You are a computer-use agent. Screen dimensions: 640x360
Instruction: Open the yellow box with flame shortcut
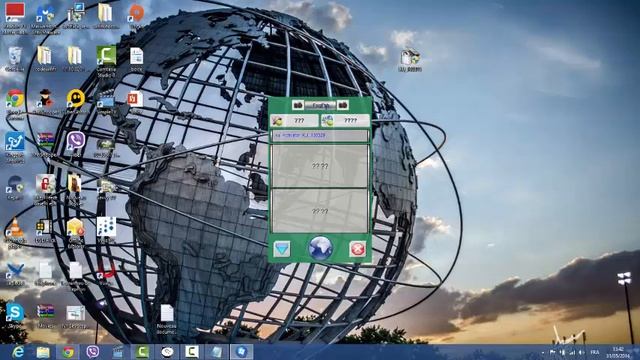click(76, 227)
